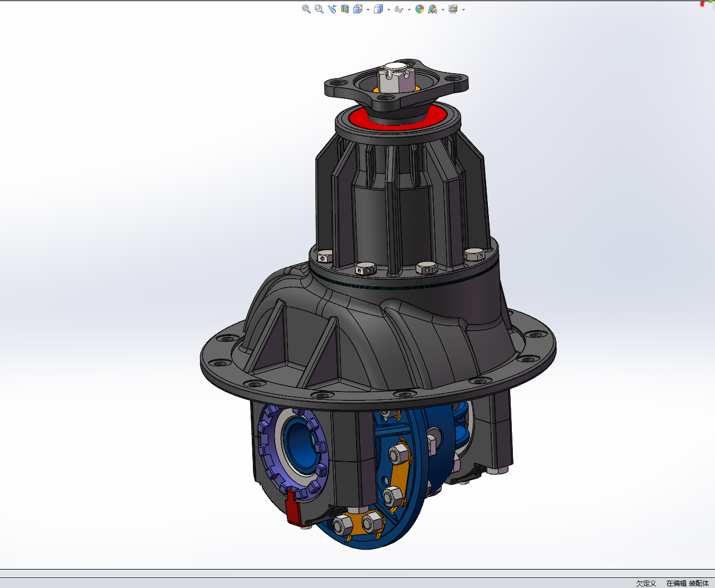Click Hide/Show Items glasses icon

(x=399, y=9)
